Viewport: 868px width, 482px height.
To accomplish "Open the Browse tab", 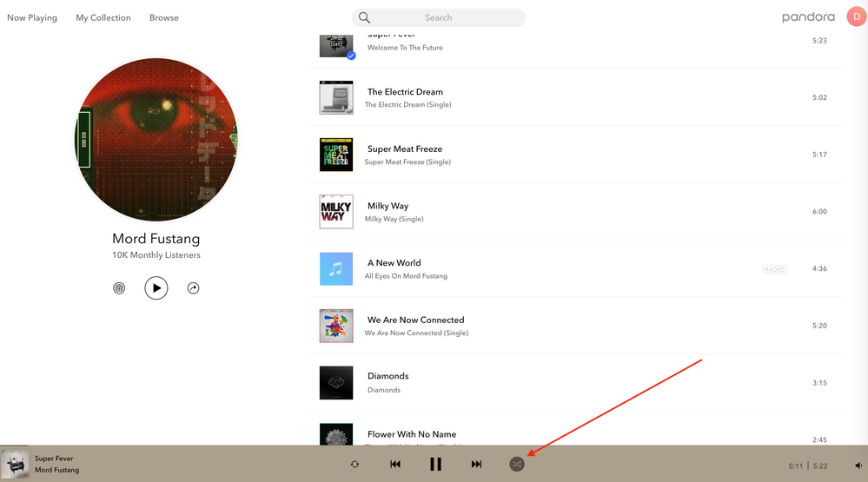I will pyautogui.click(x=163, y=17).
